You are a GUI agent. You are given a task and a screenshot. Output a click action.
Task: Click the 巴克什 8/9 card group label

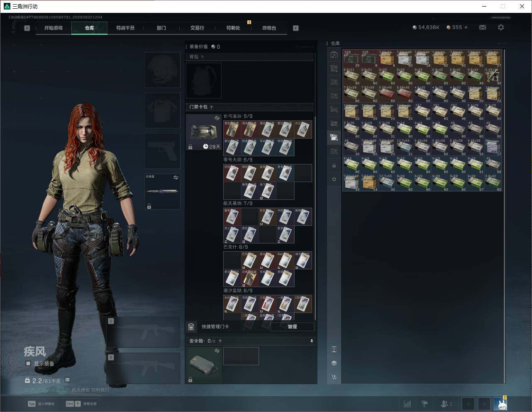[236, 247]
